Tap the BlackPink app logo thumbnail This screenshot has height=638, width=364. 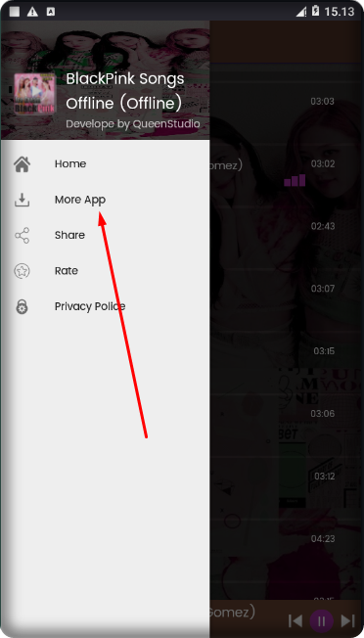35,94
